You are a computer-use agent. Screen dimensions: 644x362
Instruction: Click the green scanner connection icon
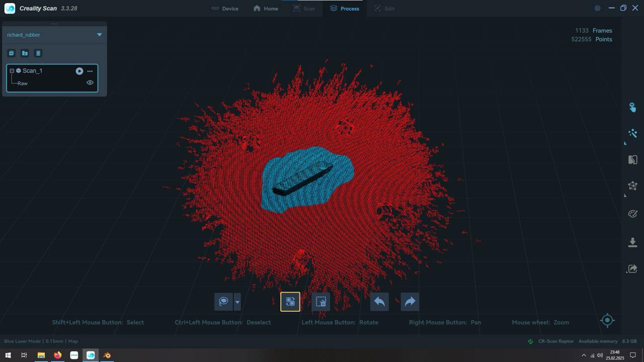pyautogui.click(x=530, y=341)
